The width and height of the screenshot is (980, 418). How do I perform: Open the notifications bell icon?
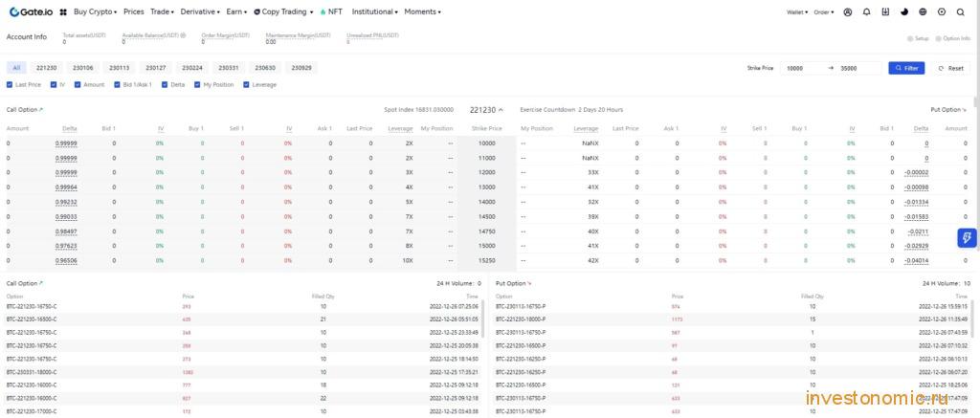(866, 11)
